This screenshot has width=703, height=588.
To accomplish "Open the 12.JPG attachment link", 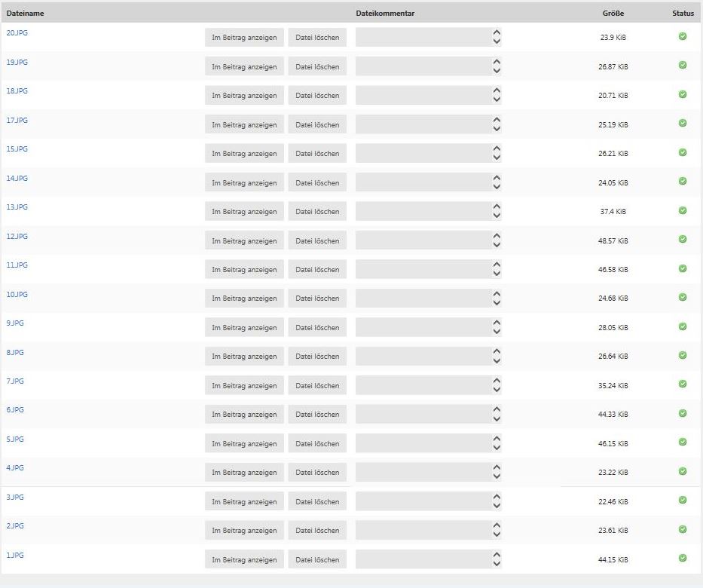I will click(x=17, y=237).
